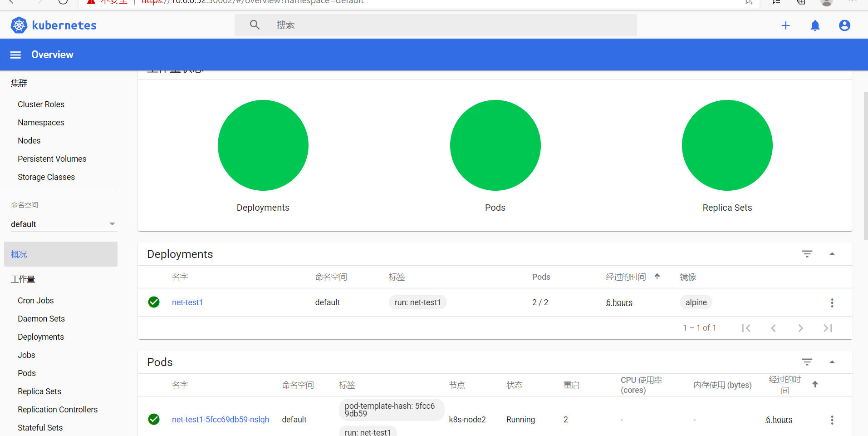Sort Deployments by age arrow
The image size is (868, 436).
[x=657, y=276]
